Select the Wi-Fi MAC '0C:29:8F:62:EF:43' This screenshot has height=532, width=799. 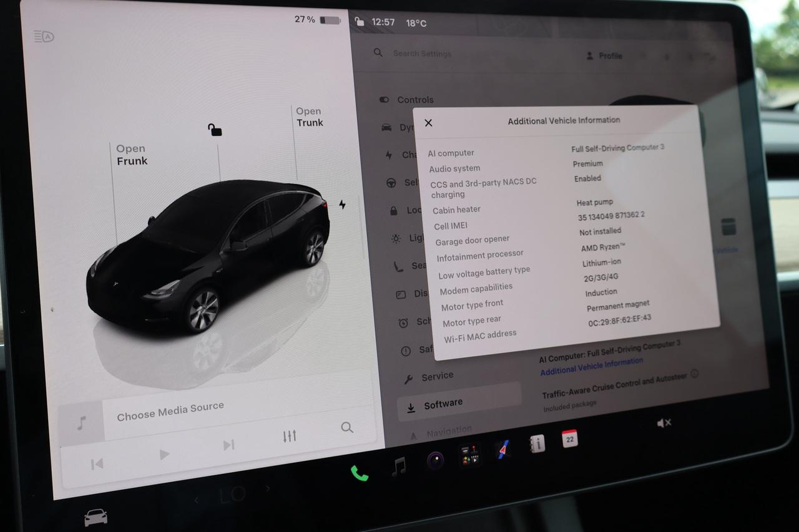pos(620,320)
